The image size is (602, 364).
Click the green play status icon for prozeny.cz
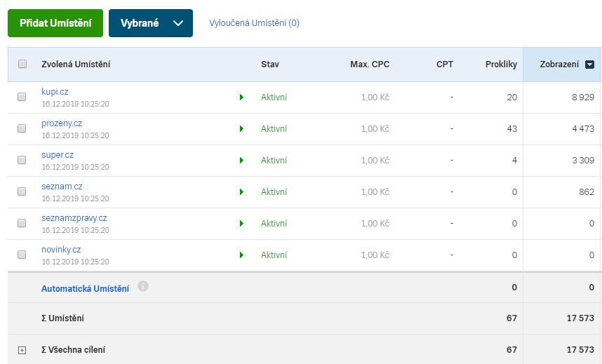(241, 128)
